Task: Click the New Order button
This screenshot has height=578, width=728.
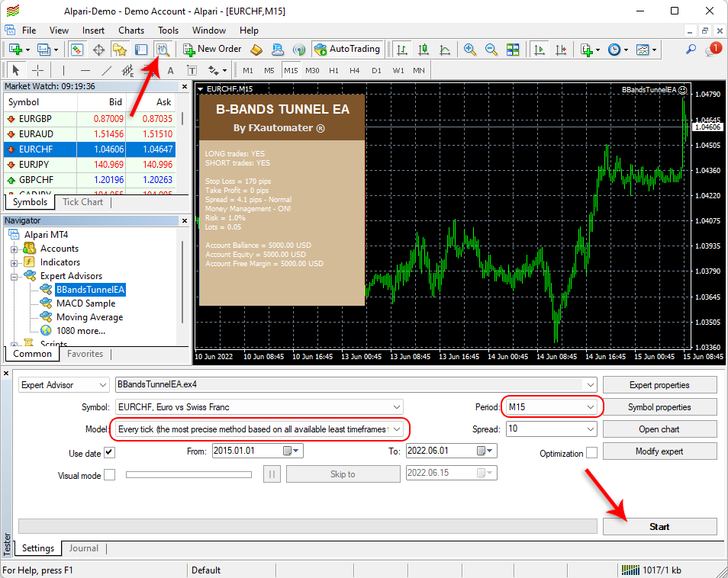Action: pos(212,49)
